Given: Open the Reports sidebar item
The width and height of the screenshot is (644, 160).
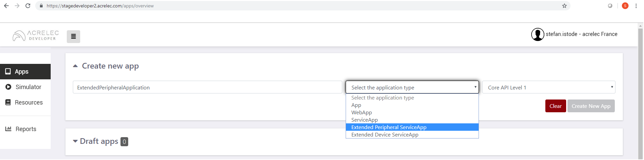Looking at the screenshot, I should coord(25,129).
